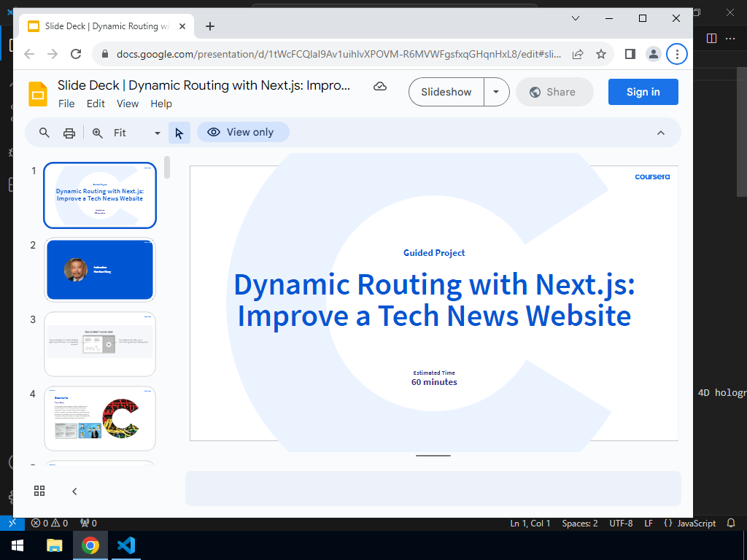Close the Slide Deck browser tab
747x560 pixels.
click(x=182, y=26)
